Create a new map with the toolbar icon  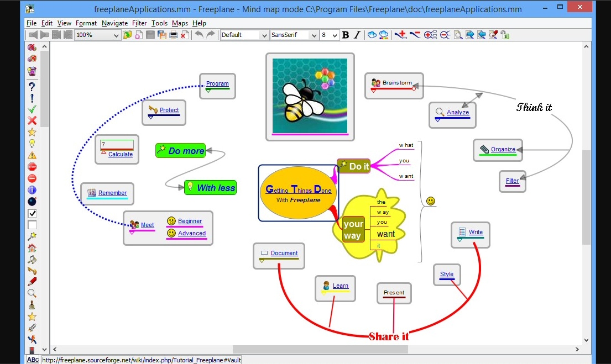(138, 35)
